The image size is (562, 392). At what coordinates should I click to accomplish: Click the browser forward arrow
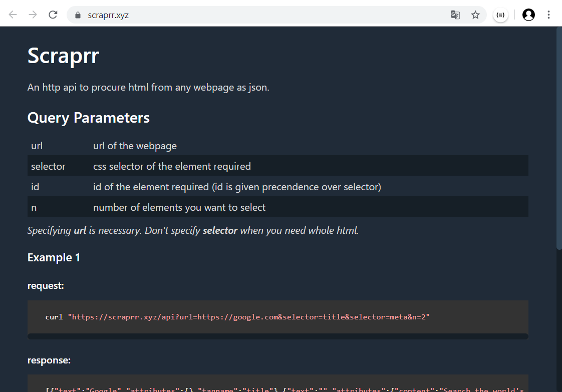(33, 15)
